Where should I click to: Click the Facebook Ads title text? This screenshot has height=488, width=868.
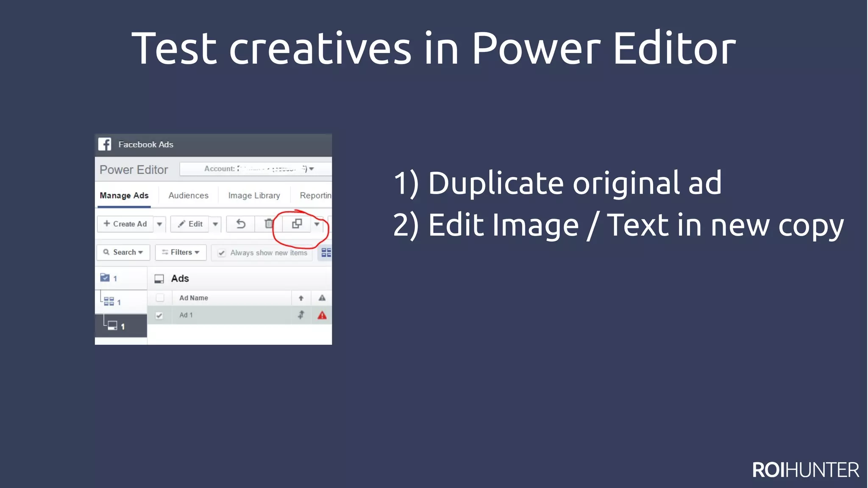tap(146, 144)
